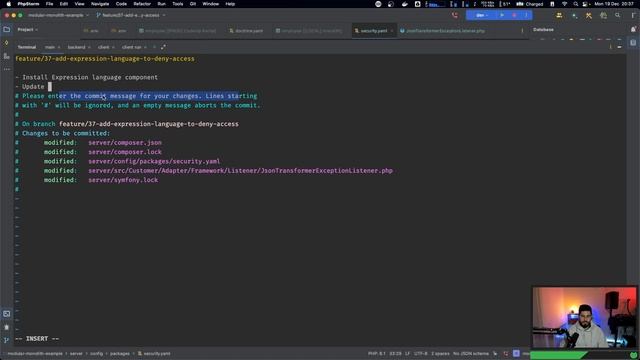The height and width of the screenshot is (360, 640).
Task: Close the security.yaml editor tab
Action: 392,31
